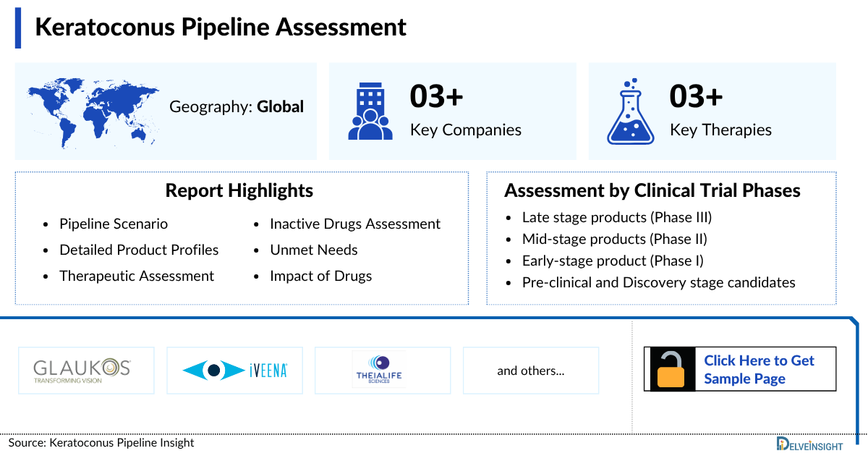Click 'Mid-stage products (Phase II)'
Image resolution: width=868 pixels, height=456 pixels.
[615, 239]
